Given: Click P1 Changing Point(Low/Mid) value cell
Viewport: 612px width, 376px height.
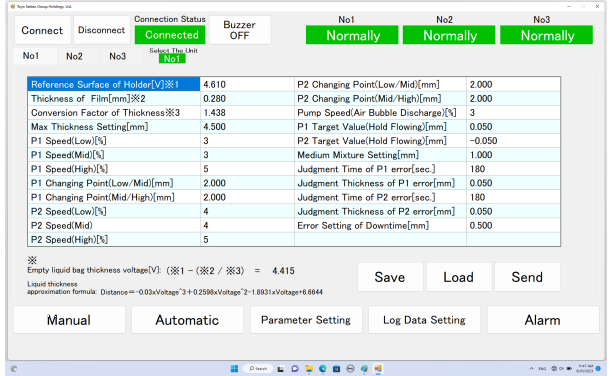Looking at the screenshot, I should tap(247, 183).
